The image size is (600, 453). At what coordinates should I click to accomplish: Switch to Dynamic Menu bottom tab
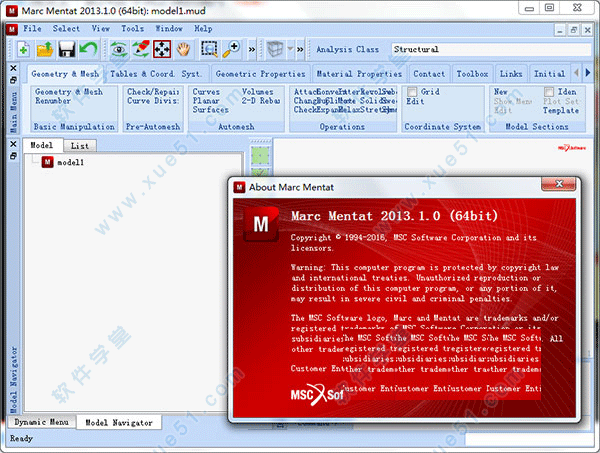point(41,422)
